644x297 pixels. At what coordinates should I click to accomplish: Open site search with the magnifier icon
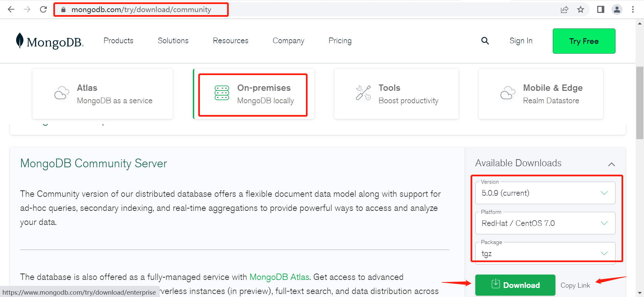[485, 41]
